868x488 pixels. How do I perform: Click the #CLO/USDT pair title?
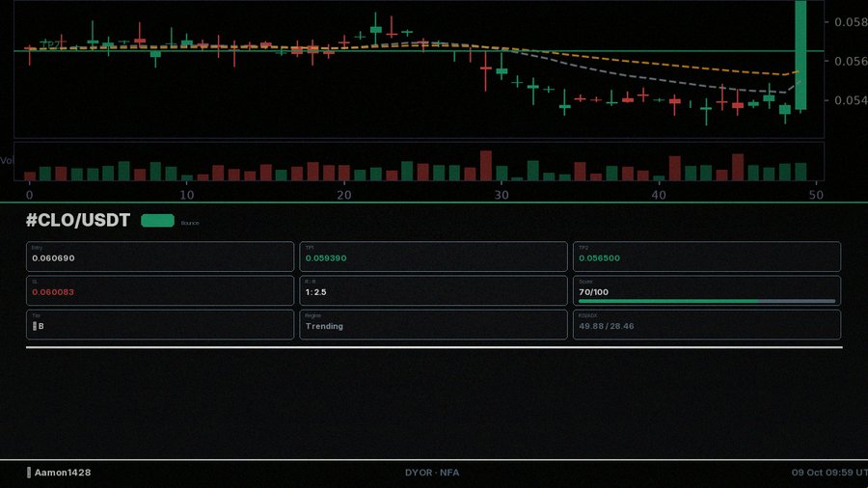click(78, 220)
